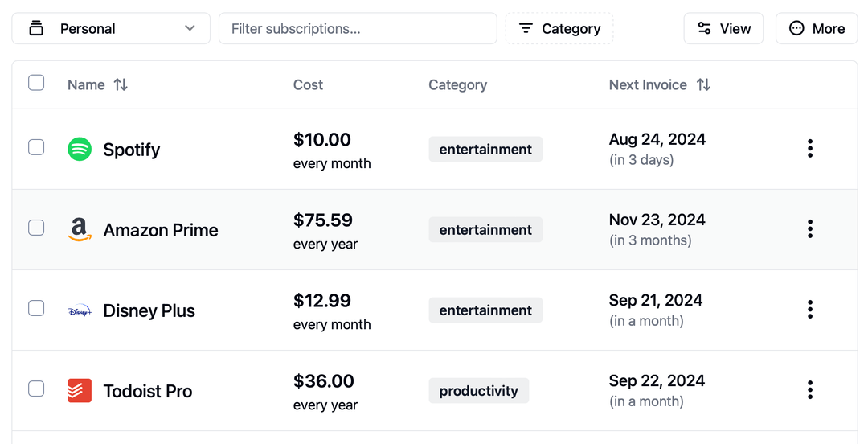Screen dimensions: 868x444
Task: Open the Category filter dropdown
Action: tap(559, 29)
